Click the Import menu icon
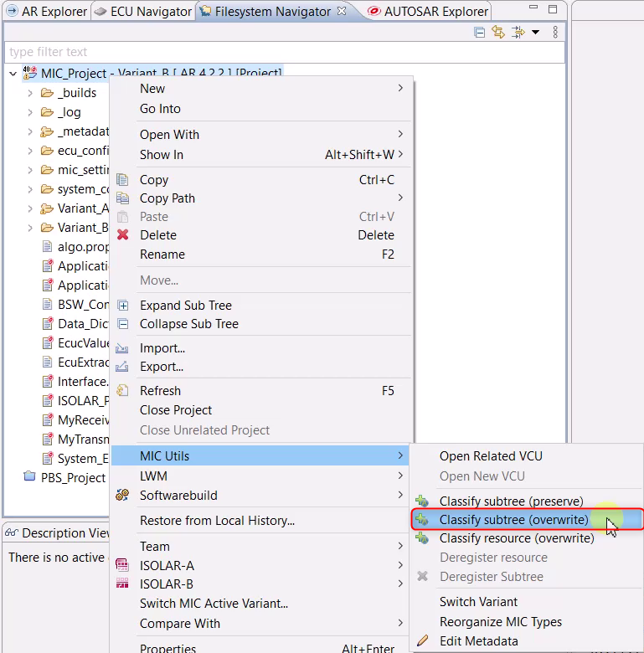The width and height of the screenshot is (644, 653). click(121, 347)
